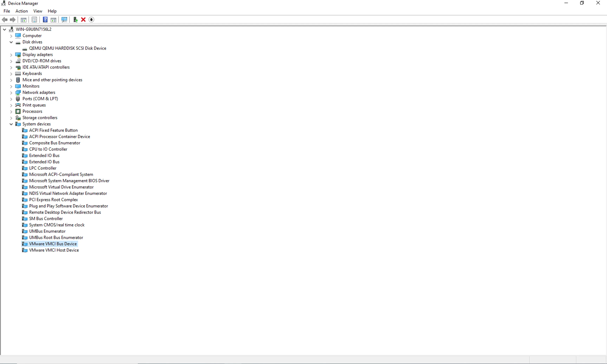This screenshot has height=364, width=607.
Task: Click the print device list icon
Action: point(34,19)
